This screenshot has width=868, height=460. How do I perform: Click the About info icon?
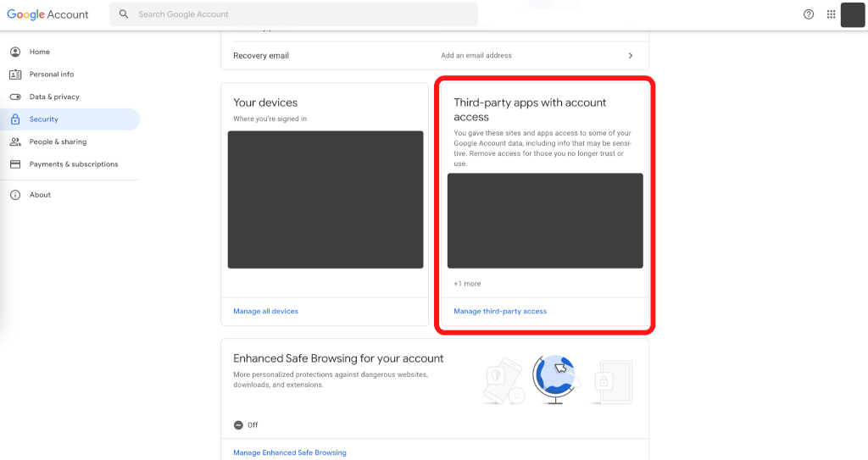pos(15,195)
